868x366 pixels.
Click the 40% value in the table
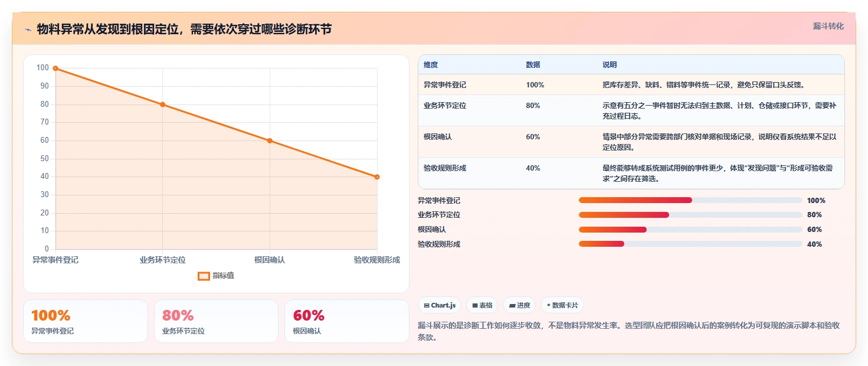pyautogui.click(x=533, y=168)
